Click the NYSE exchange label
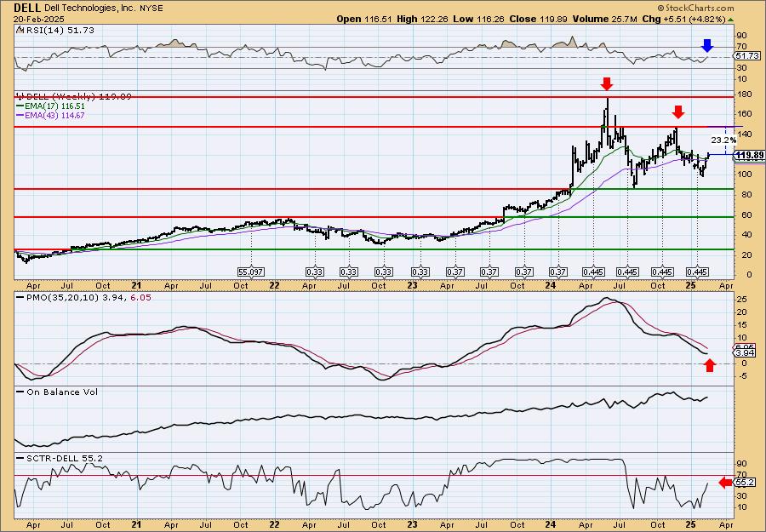766x532 pixels. [x=151, y=9]
